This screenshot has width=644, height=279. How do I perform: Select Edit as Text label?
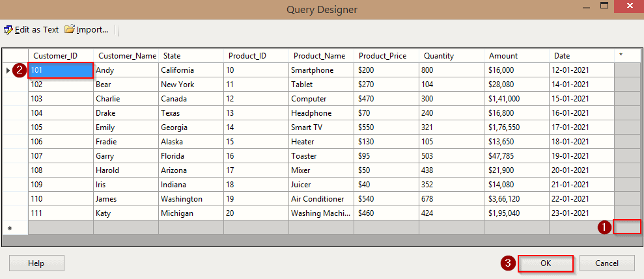pos(36,29)
